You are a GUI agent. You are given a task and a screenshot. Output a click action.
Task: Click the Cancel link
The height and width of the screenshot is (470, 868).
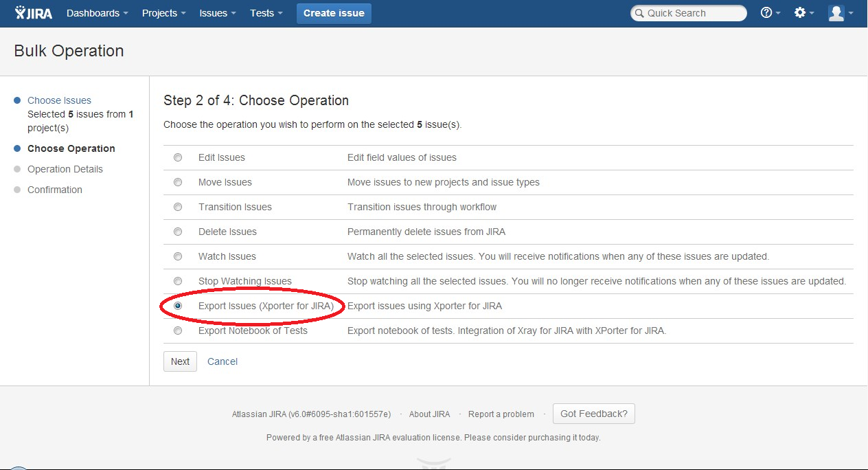pos(222,361)
